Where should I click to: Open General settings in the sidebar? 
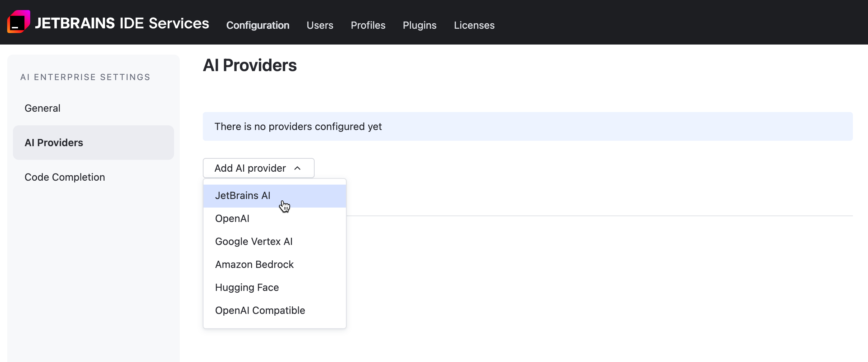coord(42,108)
